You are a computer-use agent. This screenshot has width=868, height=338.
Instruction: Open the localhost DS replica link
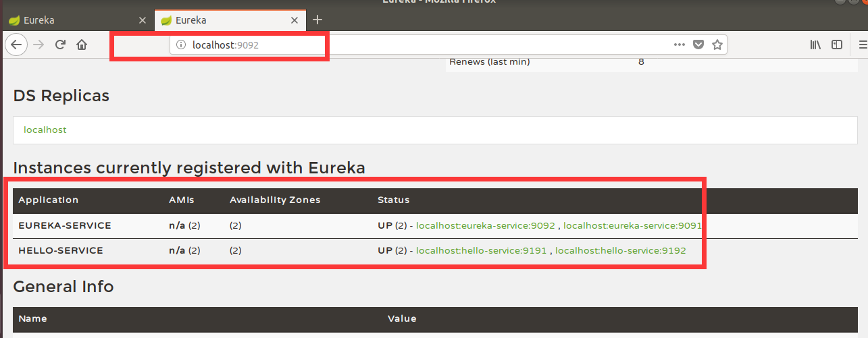click(x=45, y=130)
